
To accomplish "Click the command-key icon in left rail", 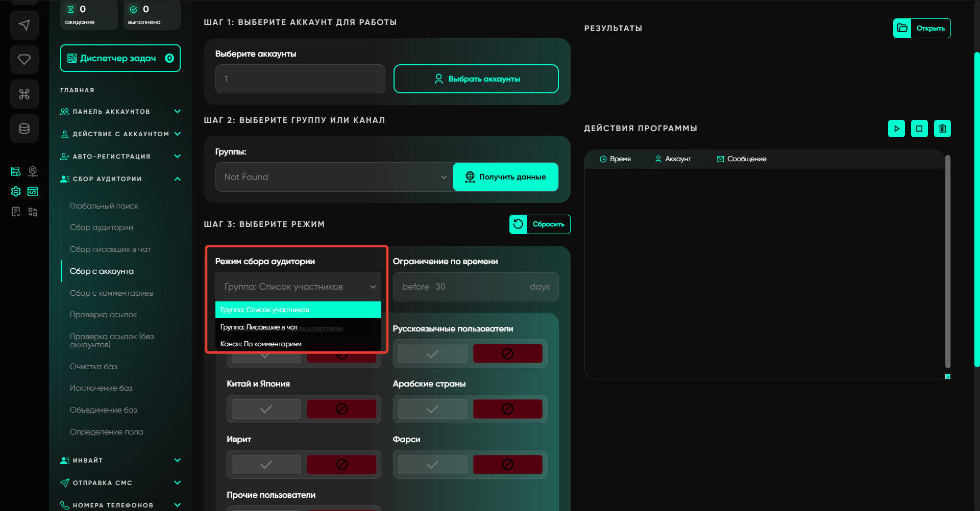I will click(x=24, y=94).
